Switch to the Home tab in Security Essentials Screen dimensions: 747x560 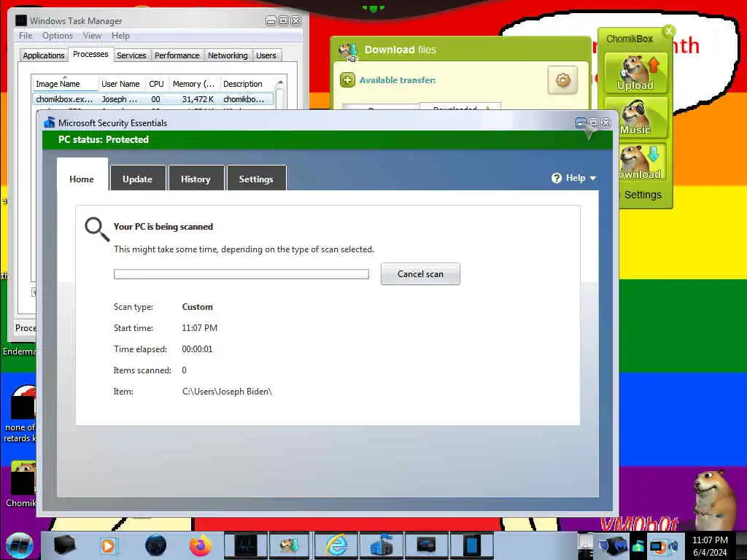(82, 179)
